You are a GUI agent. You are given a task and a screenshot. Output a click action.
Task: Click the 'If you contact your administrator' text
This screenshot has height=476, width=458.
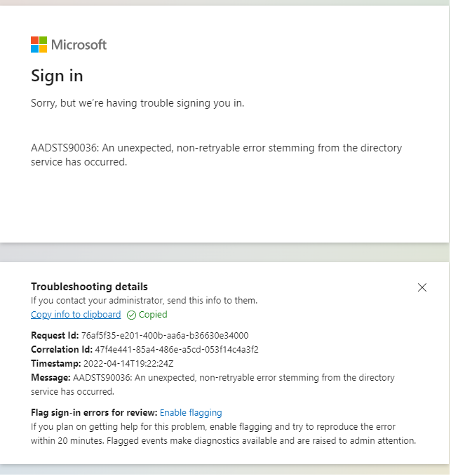(x=144, y=301)
